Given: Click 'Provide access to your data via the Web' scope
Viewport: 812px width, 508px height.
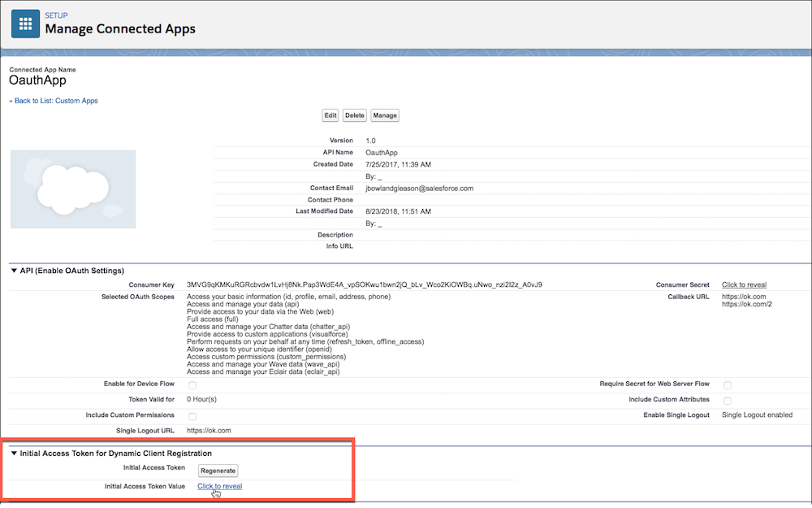Looking at the screenshot, I should coord(260,311).
